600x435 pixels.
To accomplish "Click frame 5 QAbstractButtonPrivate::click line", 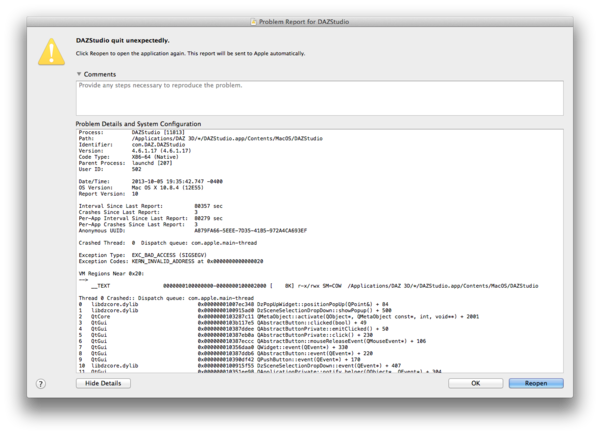I will point(225,335).
